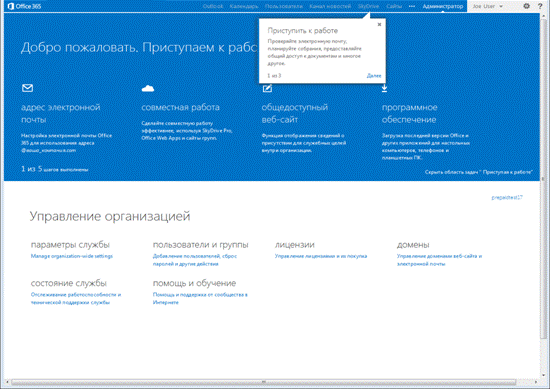Screen dimensions: 550x389
Task: Click the software download icon
Action: click(384, 88)
